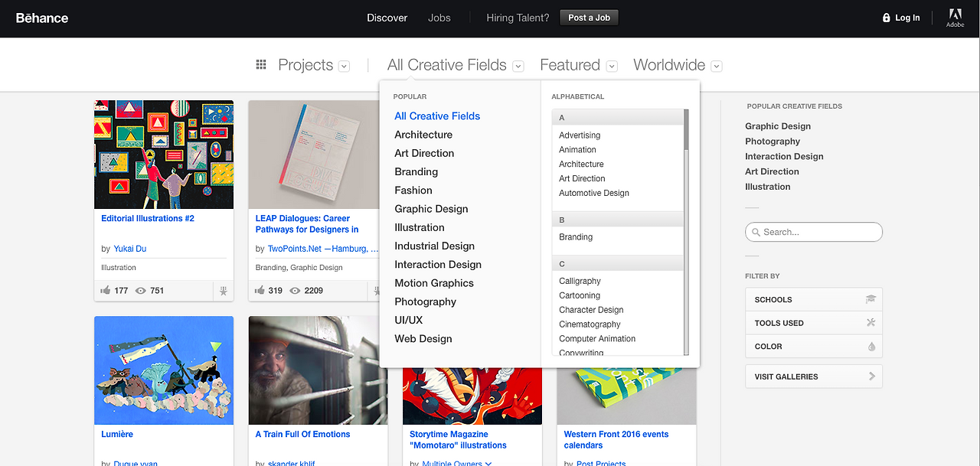Click inside the Search input field
Image resolution: width=980 pixels, height=466 pixels.
point(812,232)
